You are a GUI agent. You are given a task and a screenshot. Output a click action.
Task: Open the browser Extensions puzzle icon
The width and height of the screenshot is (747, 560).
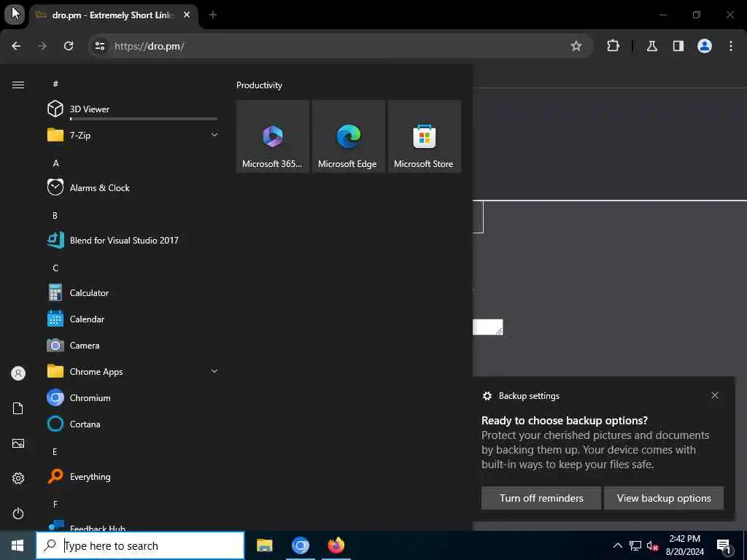(x=613, y=46)
